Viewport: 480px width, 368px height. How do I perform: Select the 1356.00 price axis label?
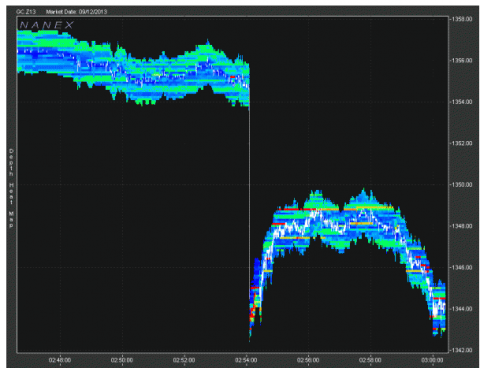pos(462,61)
